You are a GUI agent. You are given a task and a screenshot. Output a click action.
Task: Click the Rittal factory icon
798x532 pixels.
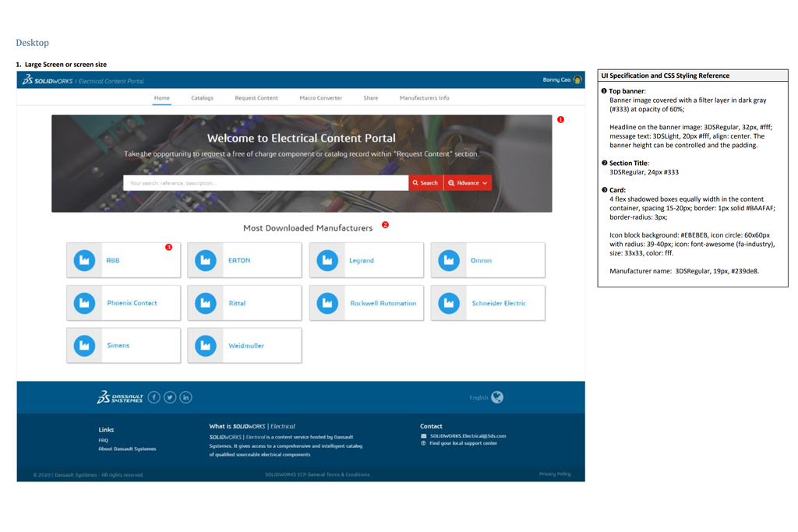pos(206,303)
